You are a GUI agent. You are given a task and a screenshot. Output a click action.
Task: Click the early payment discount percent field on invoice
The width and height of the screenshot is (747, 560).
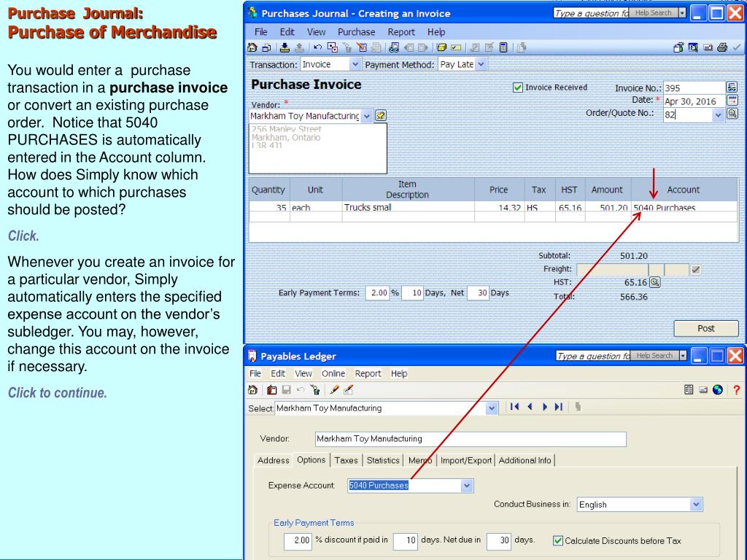[x=378, y=293]
